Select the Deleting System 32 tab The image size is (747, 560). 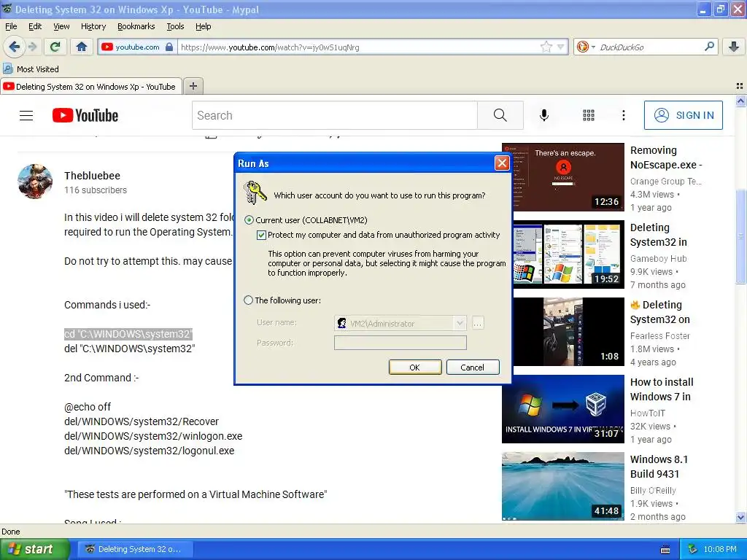[x=91, y=87]
